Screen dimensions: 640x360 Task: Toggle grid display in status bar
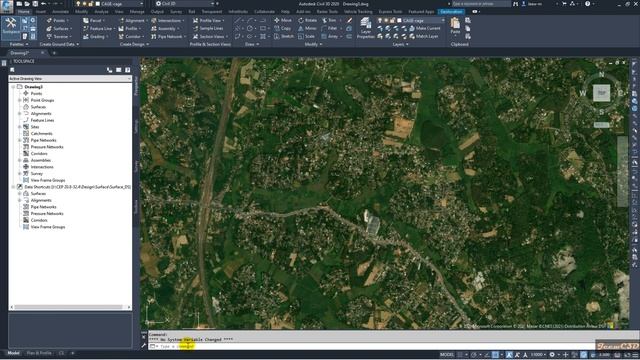tap(460, 355)
